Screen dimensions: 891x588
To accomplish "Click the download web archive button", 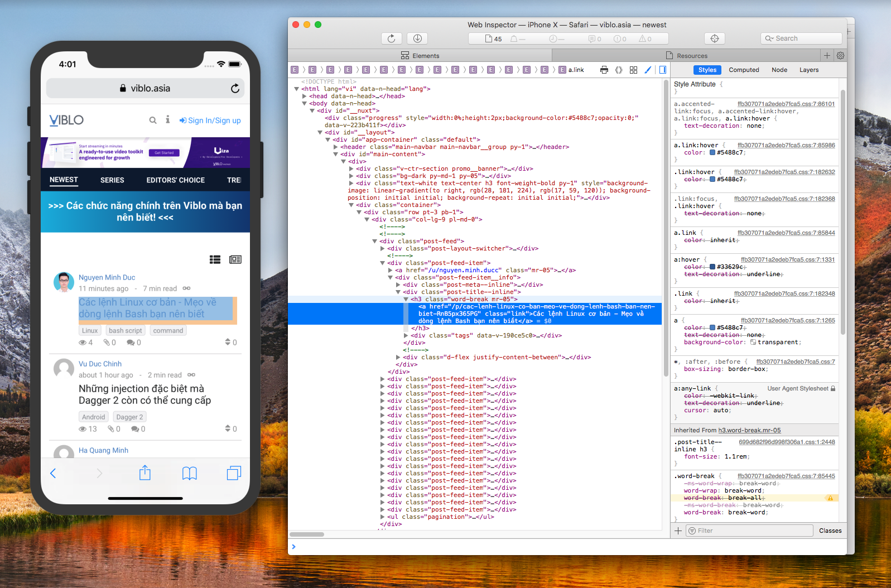I will click(x=417, y=38).
